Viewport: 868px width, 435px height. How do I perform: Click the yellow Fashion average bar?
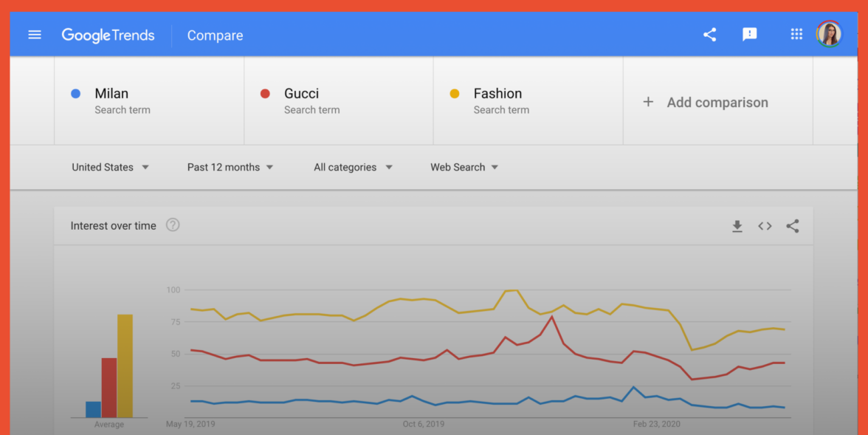pos(125,366)
